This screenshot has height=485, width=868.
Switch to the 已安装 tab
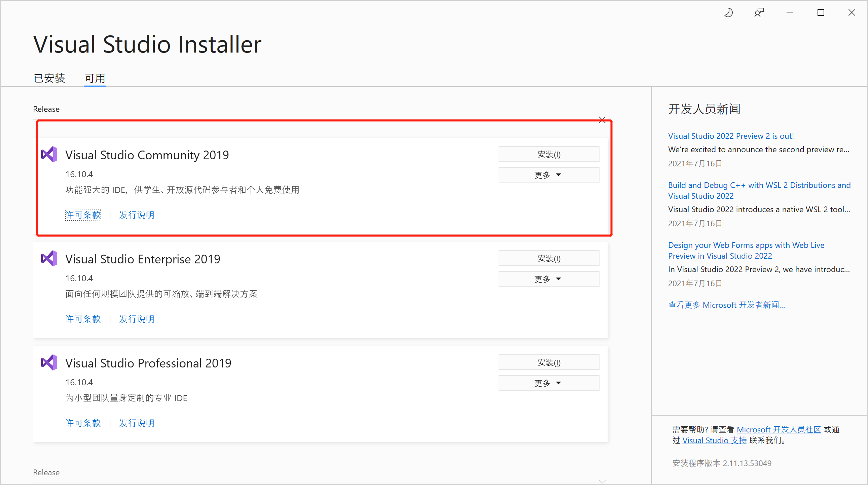click(x=49, y=78)
